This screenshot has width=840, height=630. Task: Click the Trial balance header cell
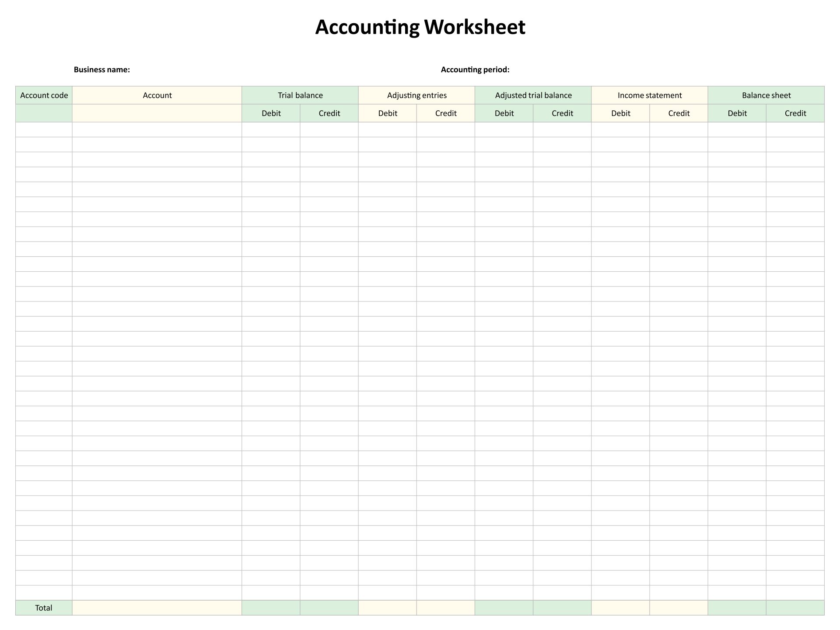pos(300,95)
